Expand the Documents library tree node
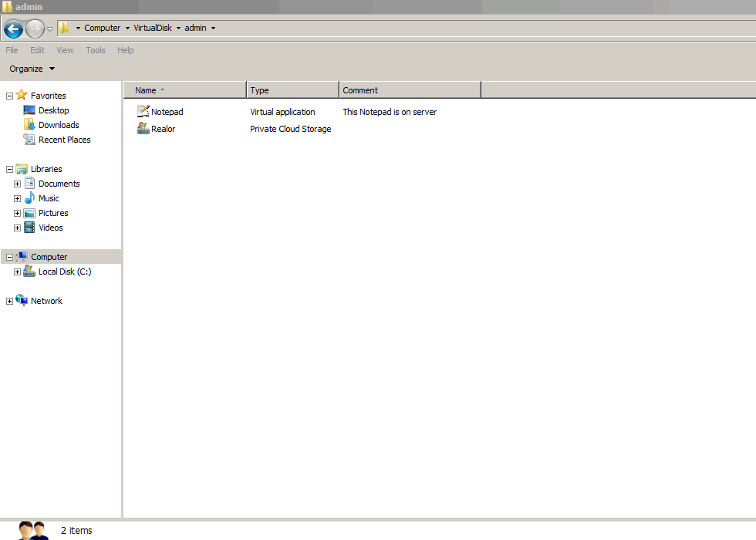 point(17,184)
